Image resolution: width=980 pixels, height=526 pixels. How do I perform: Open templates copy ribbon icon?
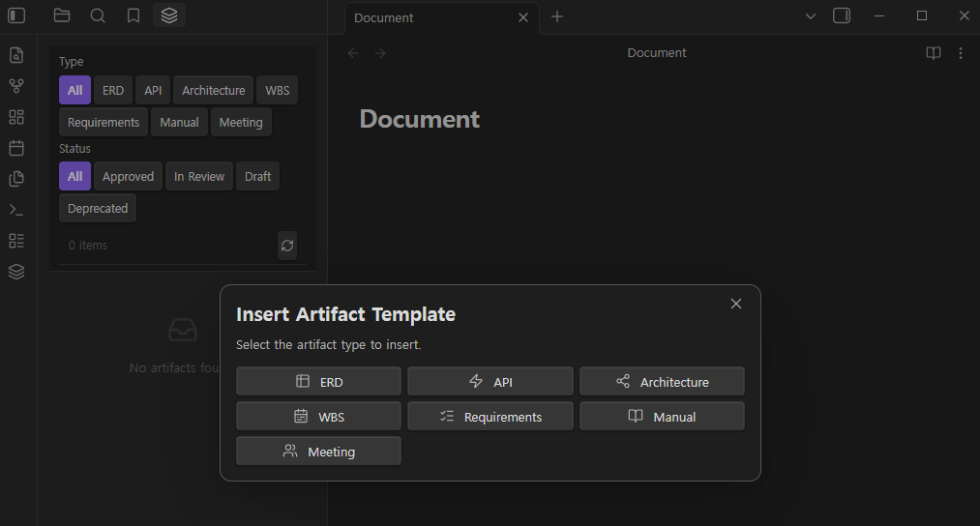[16, 179]
